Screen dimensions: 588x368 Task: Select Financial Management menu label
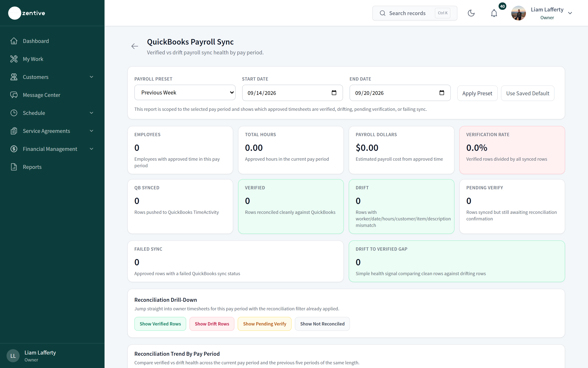[x=50, y=149]
